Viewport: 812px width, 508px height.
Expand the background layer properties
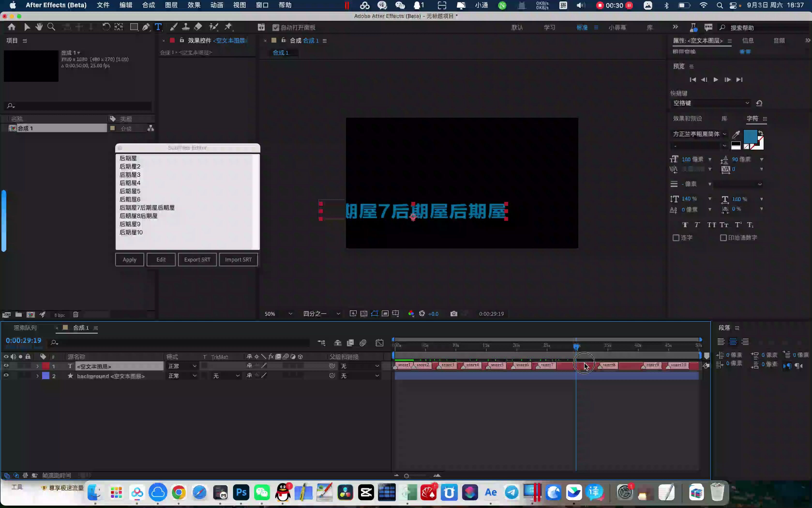pos(37,376)
